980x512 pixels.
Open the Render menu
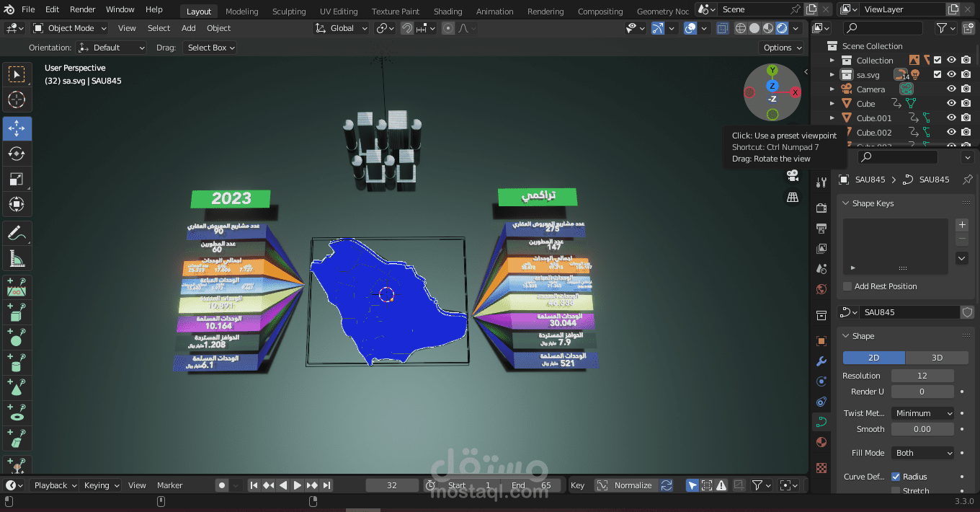(x=82, y=9)
